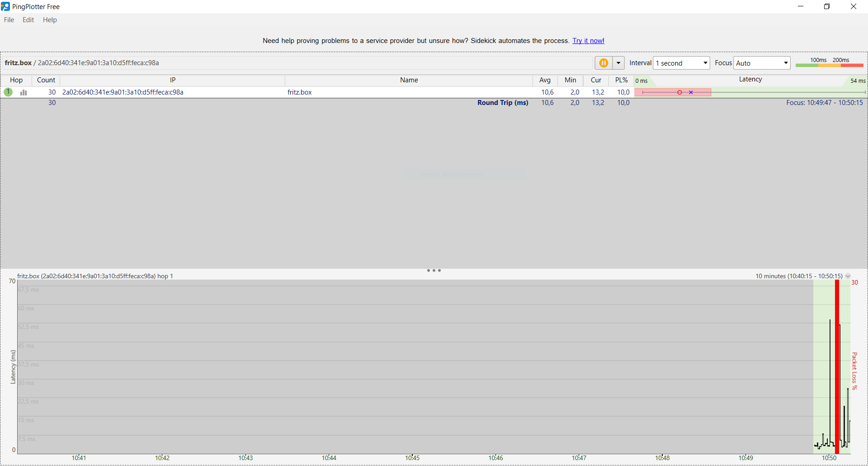Open the Interval combo box showing 1 second
868x466 pixels.
click(x=681, y=63)
